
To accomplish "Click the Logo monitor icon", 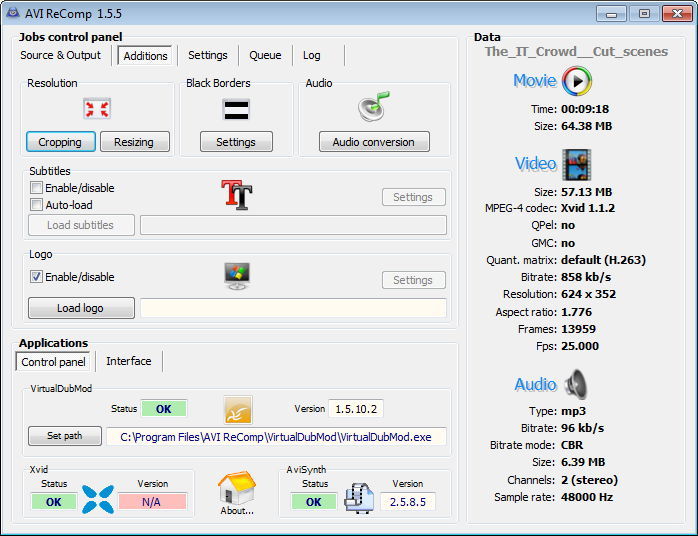I will 237,276.
